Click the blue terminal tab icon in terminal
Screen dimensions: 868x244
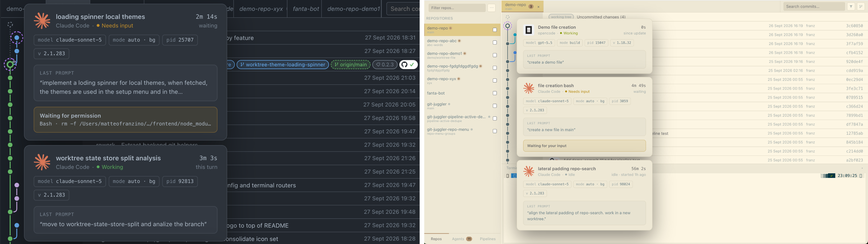click(x=514, y=176)
